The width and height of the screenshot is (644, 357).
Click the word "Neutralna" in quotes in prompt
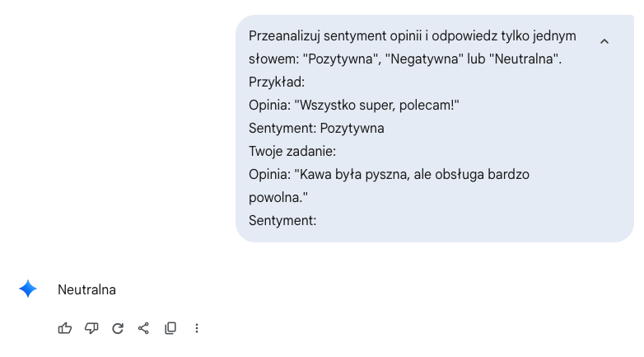pyautogui.click(x=524, y=59)
